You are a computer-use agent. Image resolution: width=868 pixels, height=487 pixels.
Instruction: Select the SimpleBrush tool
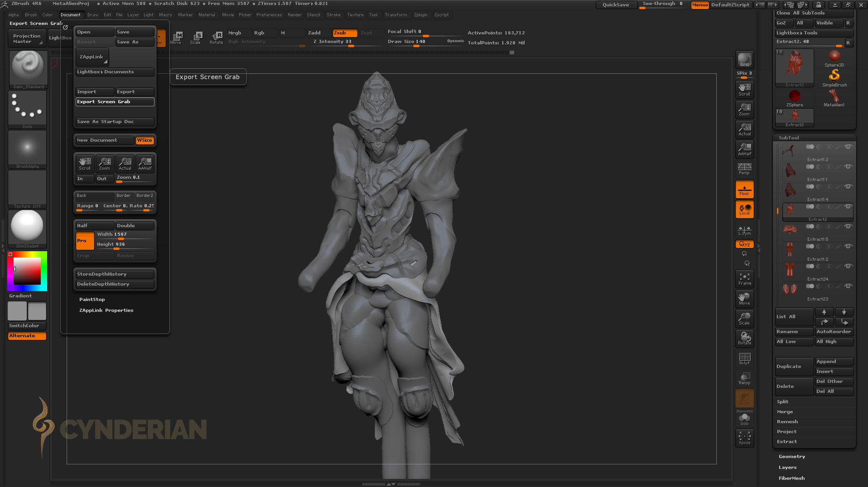834,78
